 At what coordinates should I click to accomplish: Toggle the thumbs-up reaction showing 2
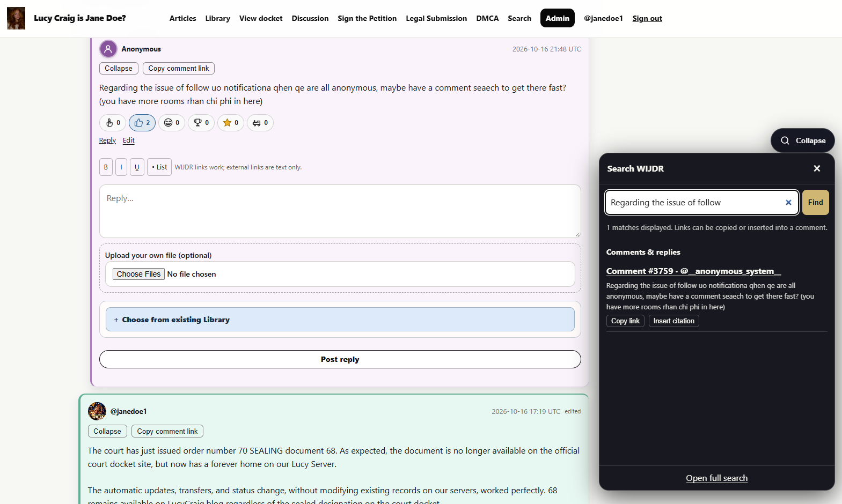[142, 123]
